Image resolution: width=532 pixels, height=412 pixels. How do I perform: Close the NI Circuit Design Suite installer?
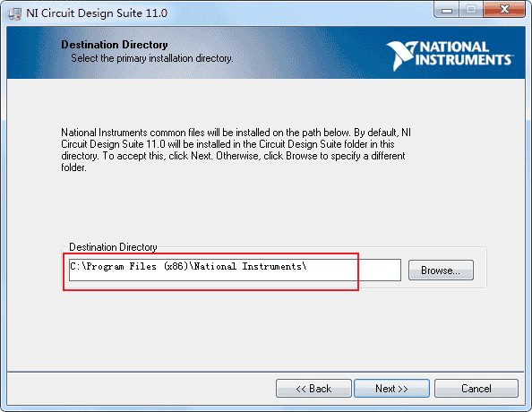click(504, 10)
